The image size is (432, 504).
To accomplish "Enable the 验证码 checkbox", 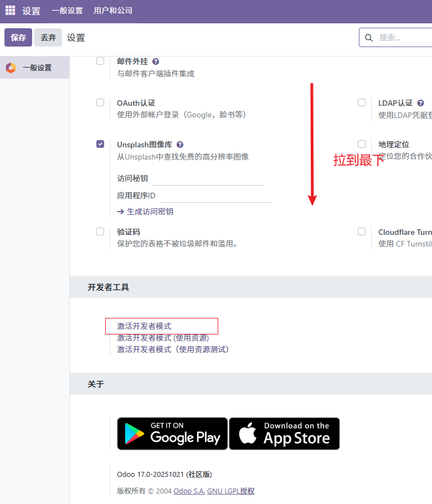I will coord(100,232).
